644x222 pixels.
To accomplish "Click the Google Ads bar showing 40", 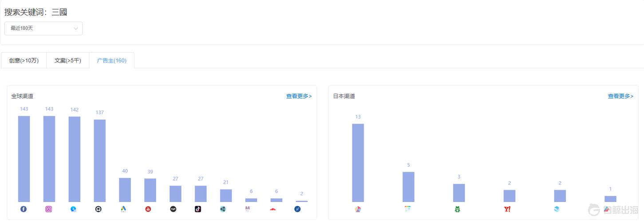I will [125, 190].
